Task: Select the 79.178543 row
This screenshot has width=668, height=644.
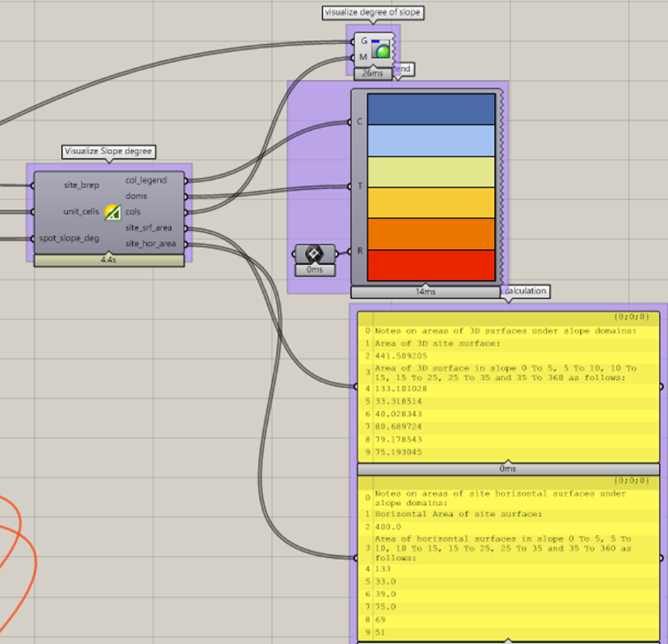Action: tap(508, 439)
